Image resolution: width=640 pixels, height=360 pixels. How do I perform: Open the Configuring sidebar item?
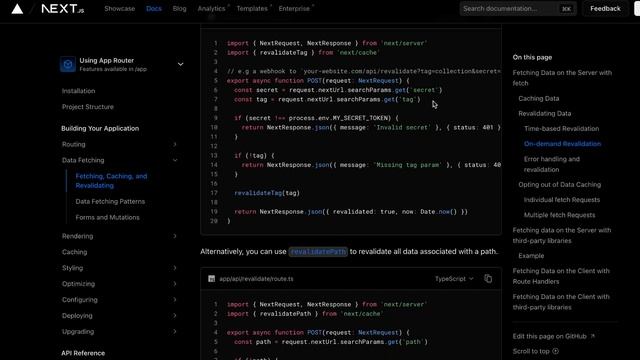tap(80, 300)
